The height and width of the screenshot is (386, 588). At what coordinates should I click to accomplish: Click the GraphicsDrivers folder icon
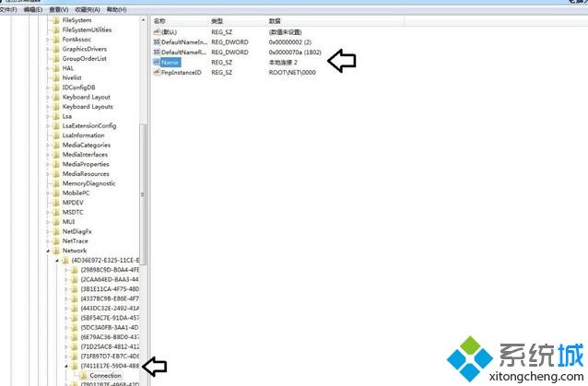56,49
